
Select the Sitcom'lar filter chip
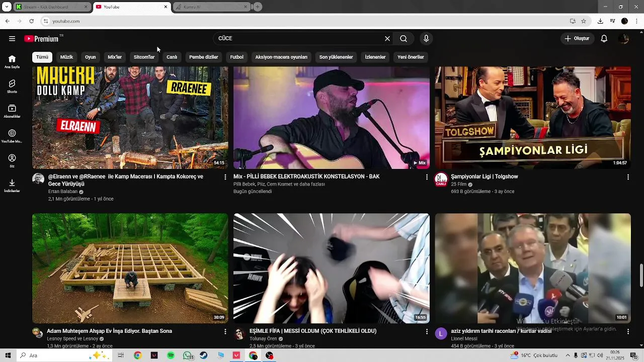pyautogui.click(x=144, y=57)
